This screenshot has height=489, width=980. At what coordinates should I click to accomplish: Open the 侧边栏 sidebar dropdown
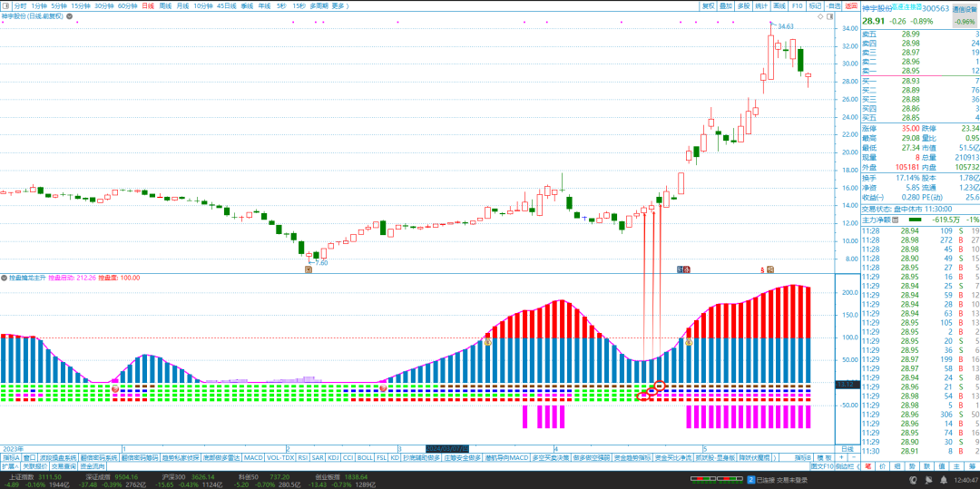848,466
